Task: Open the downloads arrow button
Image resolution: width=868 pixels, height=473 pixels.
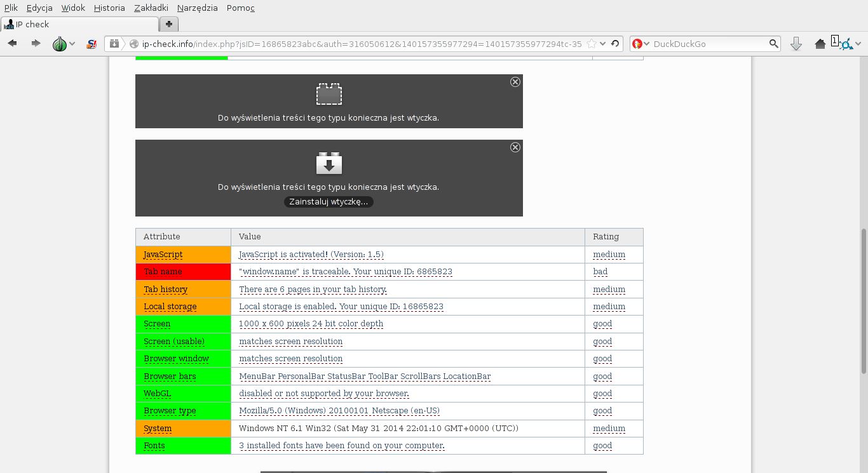Action: pos(796,44)
